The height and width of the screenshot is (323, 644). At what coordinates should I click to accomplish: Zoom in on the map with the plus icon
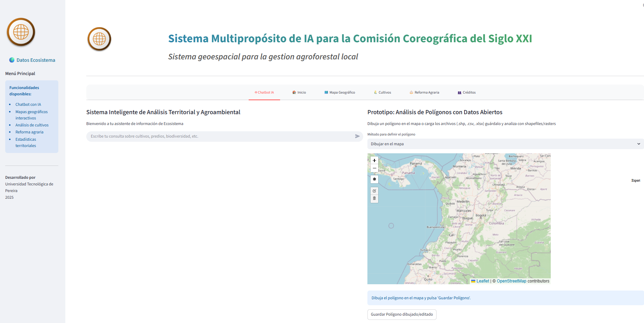coord(374,160)
